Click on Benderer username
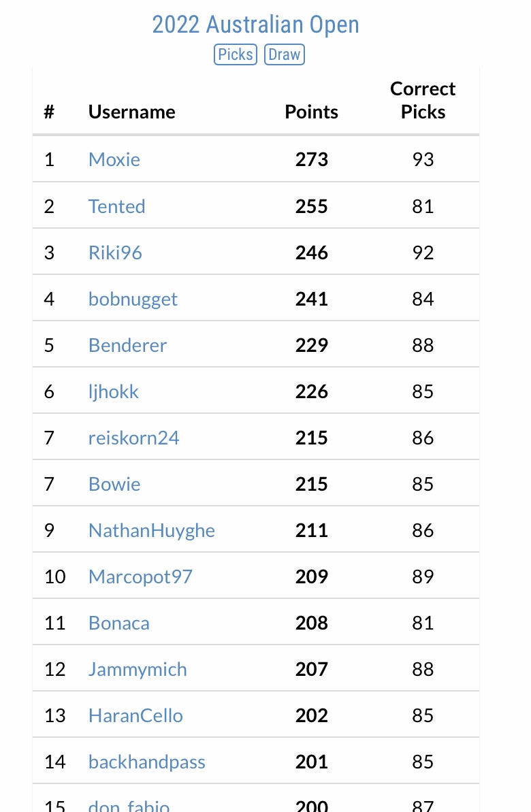 tap(127, 345)
